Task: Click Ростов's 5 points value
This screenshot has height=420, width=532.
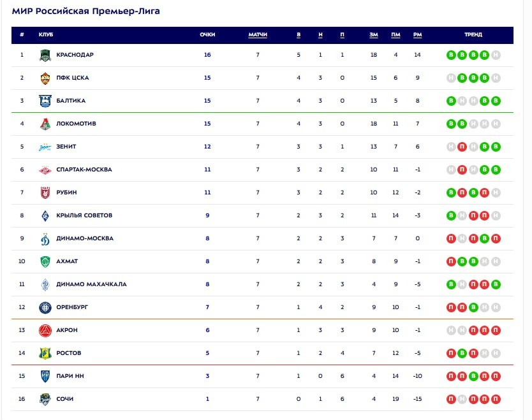Action: (207, 353)
